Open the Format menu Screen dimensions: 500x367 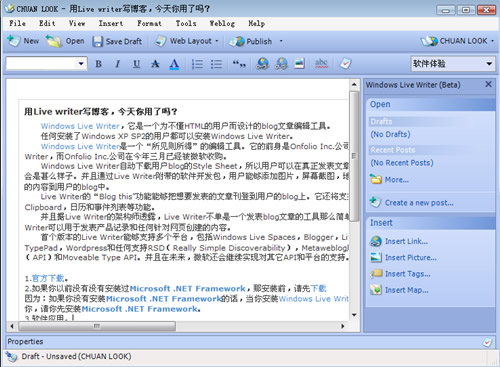(149, 23)
